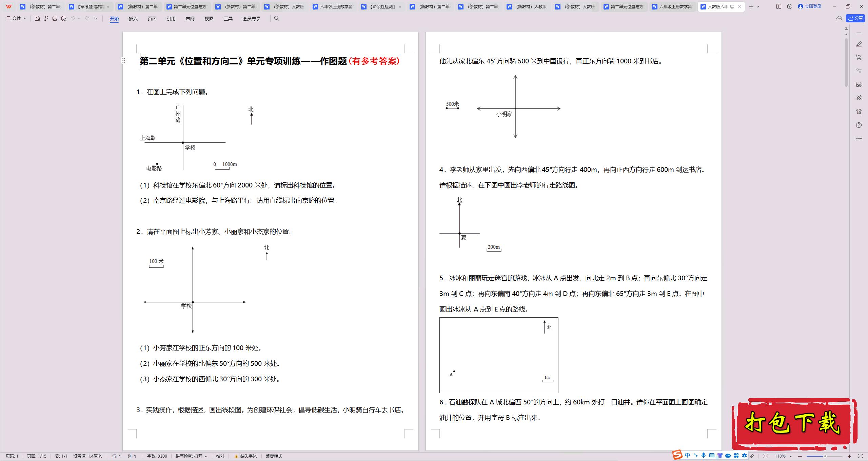Open the WPS home logo button
The height and width of the screenshot is (461, 868).
point(9,6)
